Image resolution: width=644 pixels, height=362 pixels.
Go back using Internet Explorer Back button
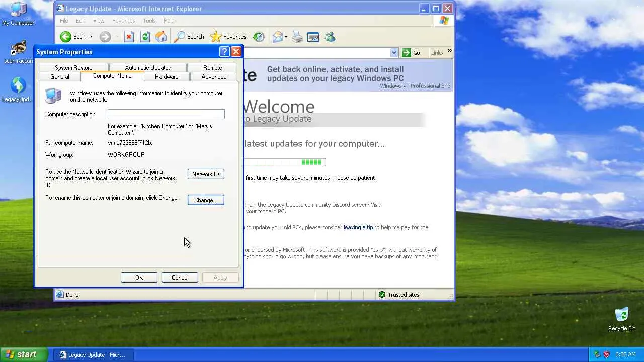tap(72, 37)
